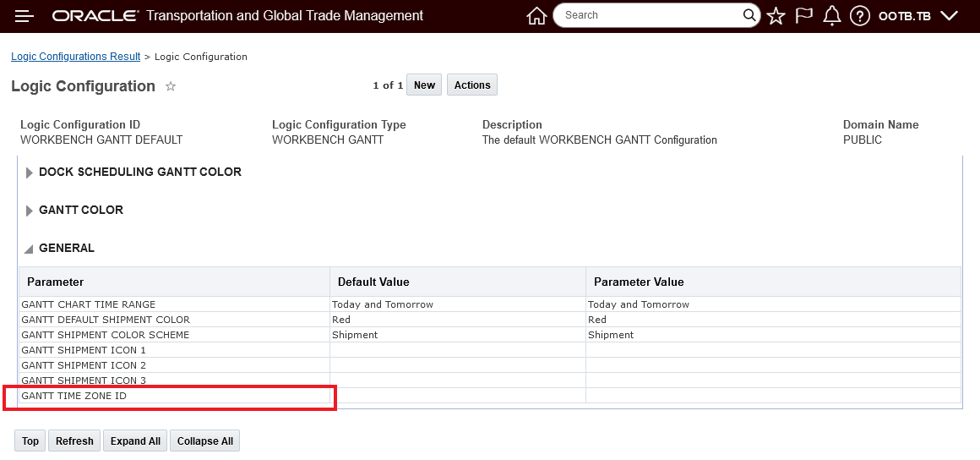The width and height of the screenshot is (980, 460).
Task: Open the hamburger navigation menu
Action: pyautogui.click(x=24, y=16)
